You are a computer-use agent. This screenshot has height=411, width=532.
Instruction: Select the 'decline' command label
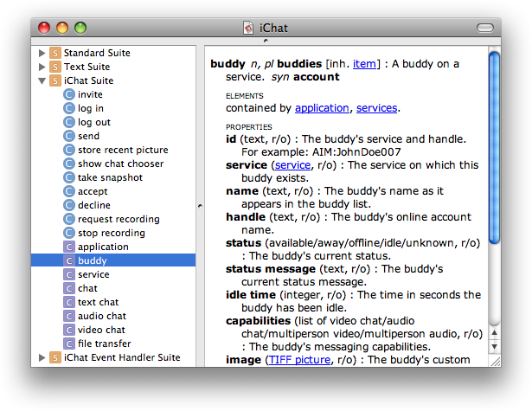click(x=94, y=205)
